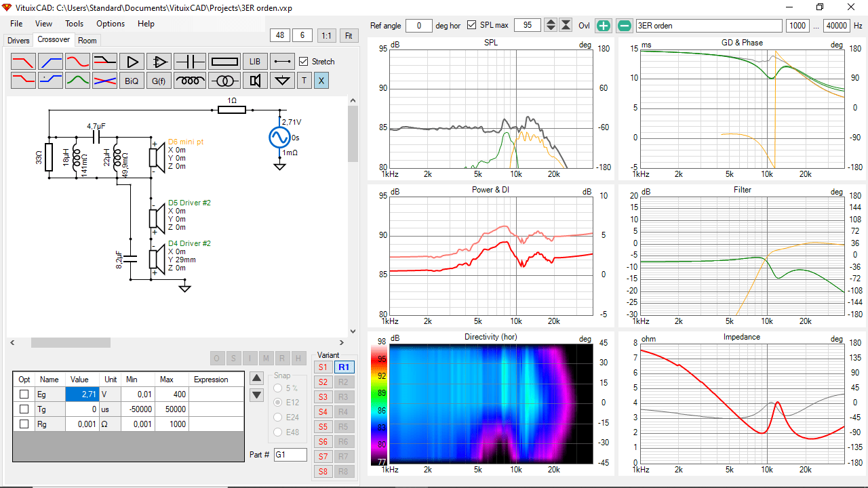
Task: Switch to the Room tab
Action: click(x=87, y=41)
